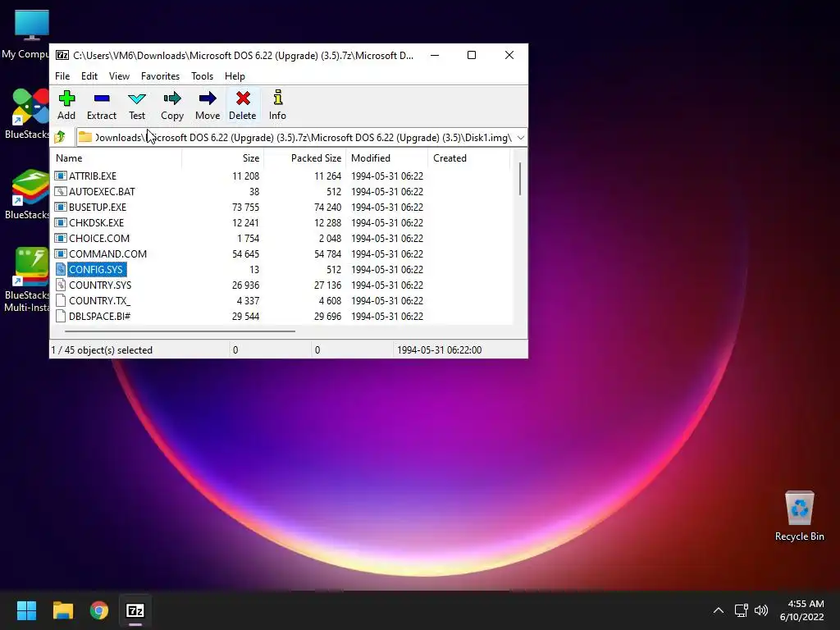Click into the archive path field
840x630 pixels.
pyautogui.click(x=303, y=138)
